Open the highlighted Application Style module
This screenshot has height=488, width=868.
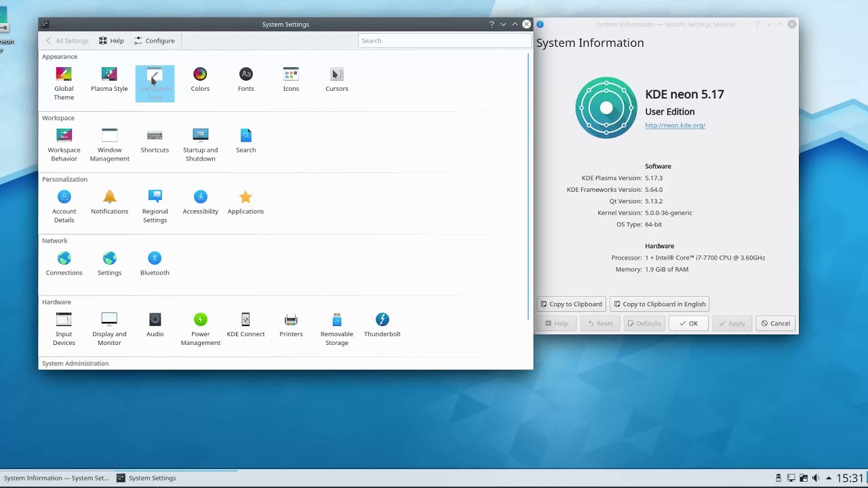pyautogui.click(x=155, y=83)
